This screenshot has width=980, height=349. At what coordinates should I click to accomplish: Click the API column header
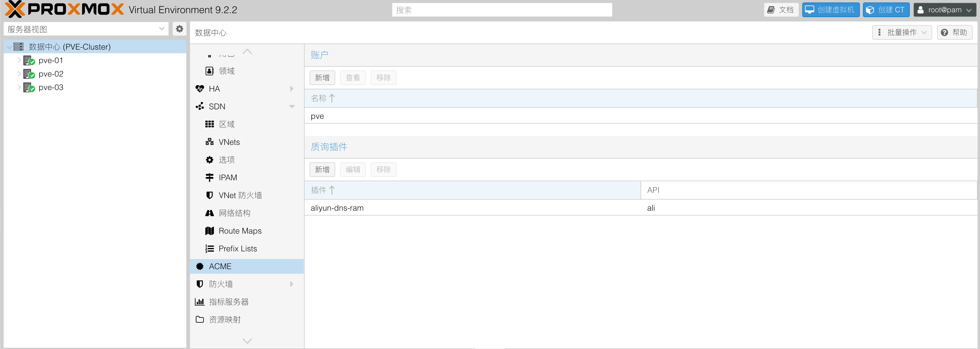pyautogui.click(x=809, y=190)
